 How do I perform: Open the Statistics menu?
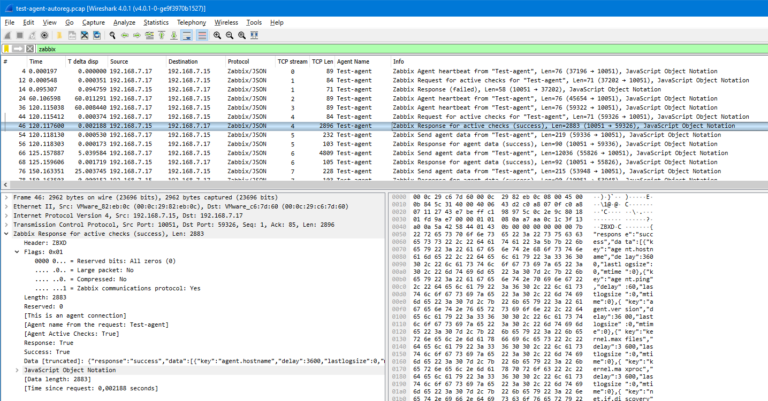pyautogui.click(x=156, y=23)
